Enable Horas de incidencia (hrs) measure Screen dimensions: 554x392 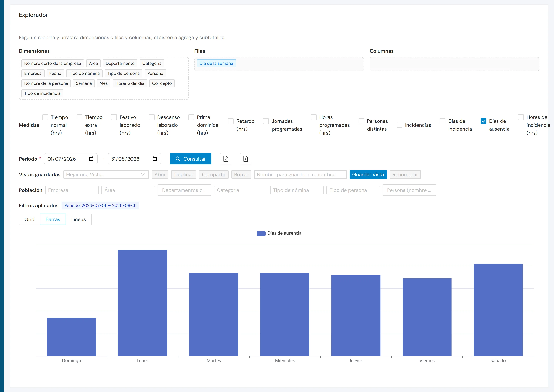pyautogui.click(x=521, y=117)
